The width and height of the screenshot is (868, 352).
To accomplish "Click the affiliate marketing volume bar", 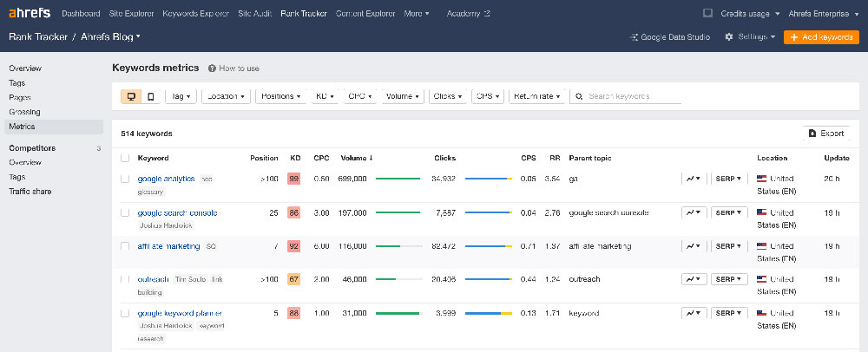I will coord(398,246).
